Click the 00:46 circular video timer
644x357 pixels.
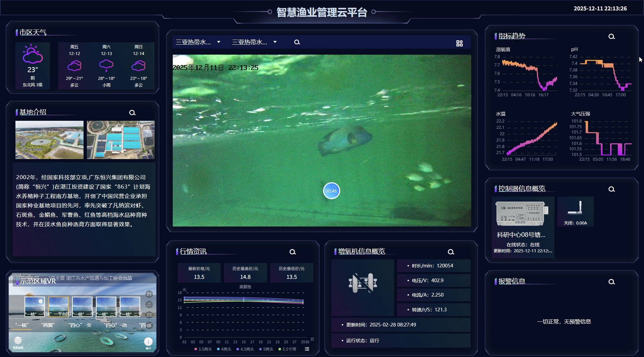[331, 191]
